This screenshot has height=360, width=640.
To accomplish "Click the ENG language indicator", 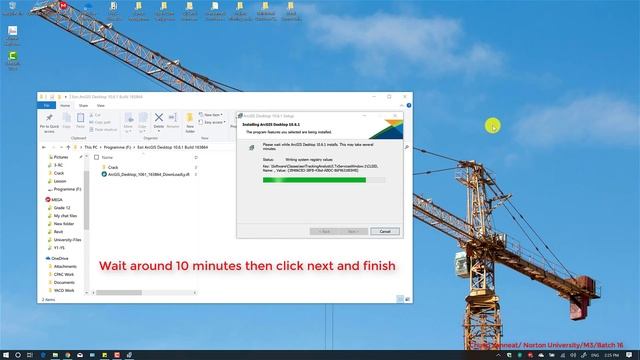I will coord(595,356).
